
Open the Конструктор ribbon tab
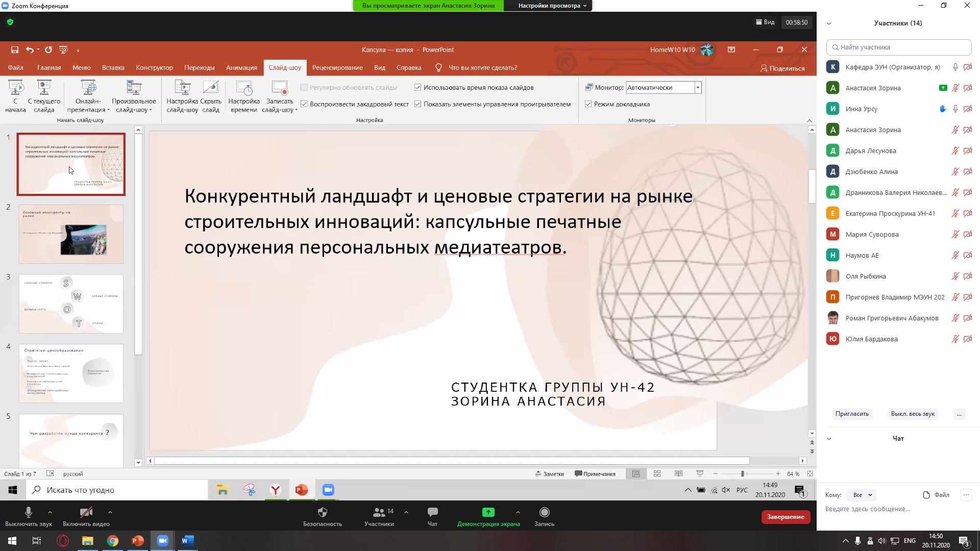(154, 67)
